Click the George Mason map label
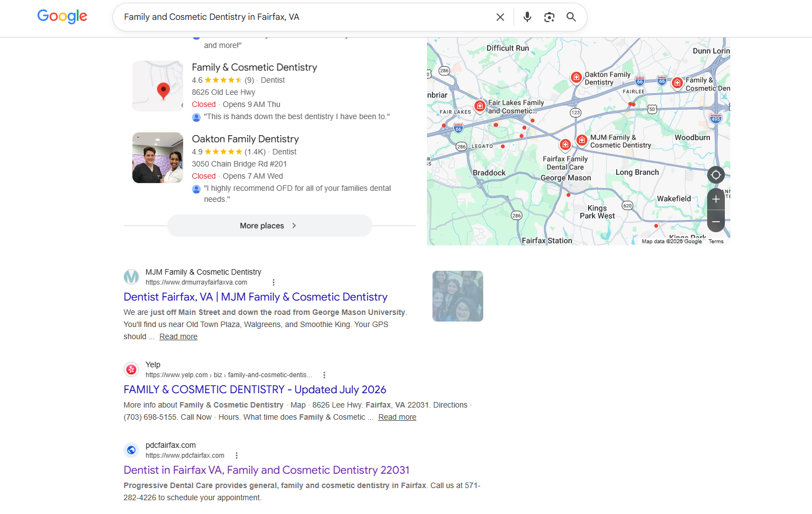Image resolution: width=812 pixels, height=514 pixels. pyautogui.click(x=565, y=178)
